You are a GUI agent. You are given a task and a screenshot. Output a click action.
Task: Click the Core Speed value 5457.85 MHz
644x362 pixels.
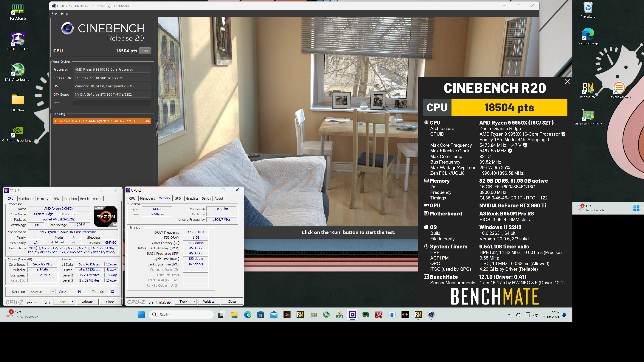(x=42, y=264)
